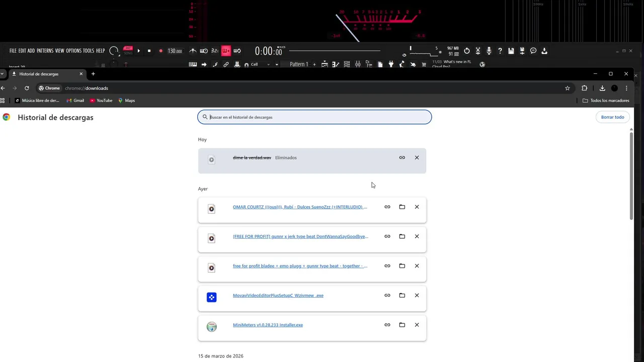Click the FL Studio time display
644x362 pixels.
269,51
